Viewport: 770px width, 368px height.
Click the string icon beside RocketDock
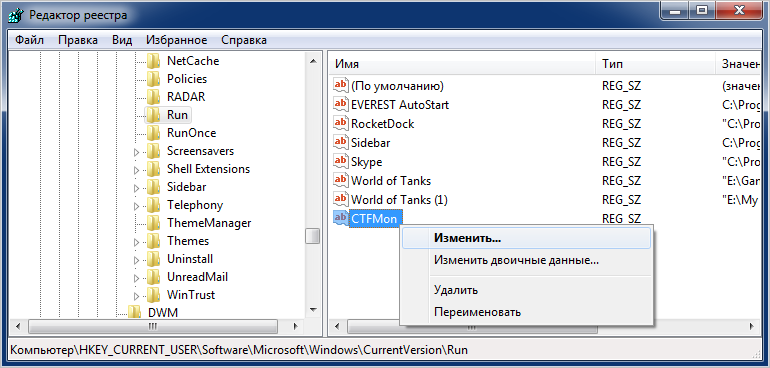coord(340,123)
